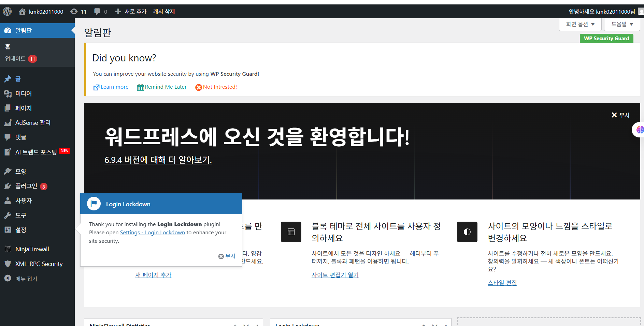The width and height of the screenshot is (644, 326).
Task: Click the 도구 wrench icon
Action: click(8, 215)
